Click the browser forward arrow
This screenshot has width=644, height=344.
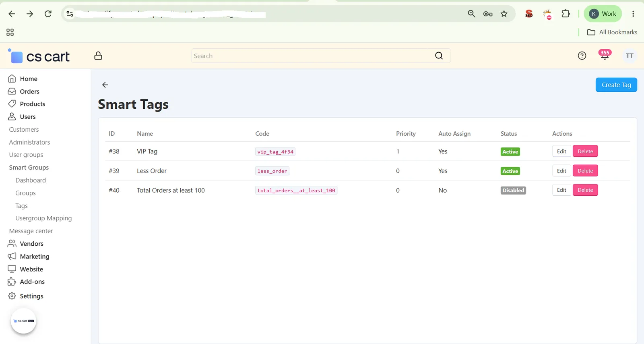click(x=30, y=14)
